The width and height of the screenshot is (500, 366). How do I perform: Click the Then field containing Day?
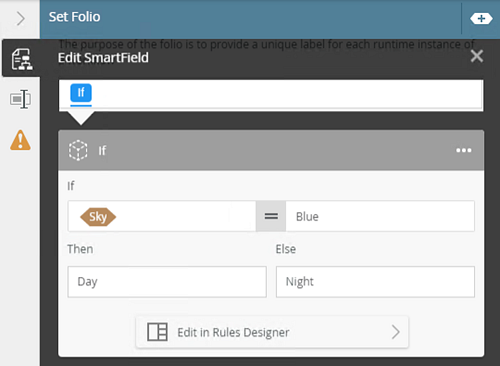coord(167,282)
